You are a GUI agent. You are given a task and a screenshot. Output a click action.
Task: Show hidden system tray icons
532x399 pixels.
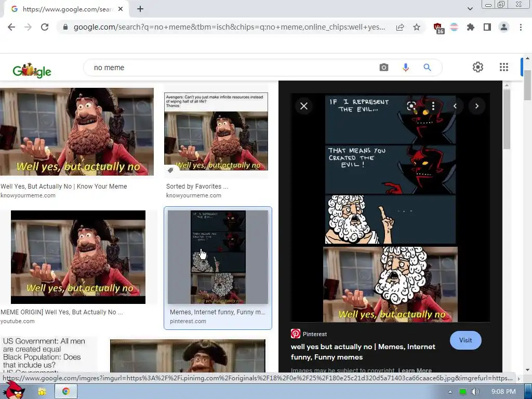click(450, 392)
